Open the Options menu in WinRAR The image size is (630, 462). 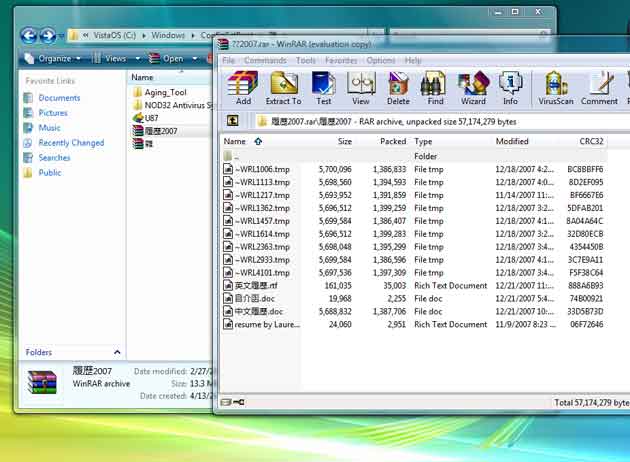click(x=381, y=60)
